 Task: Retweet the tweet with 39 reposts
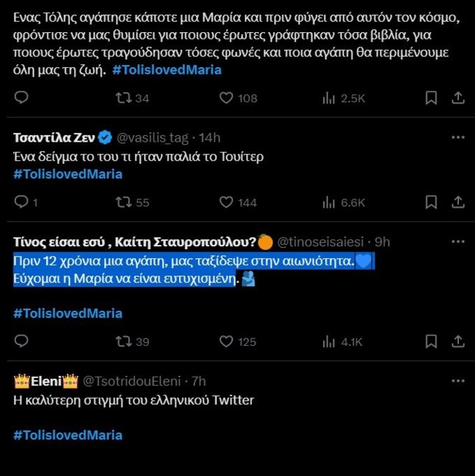pos(124,341)
